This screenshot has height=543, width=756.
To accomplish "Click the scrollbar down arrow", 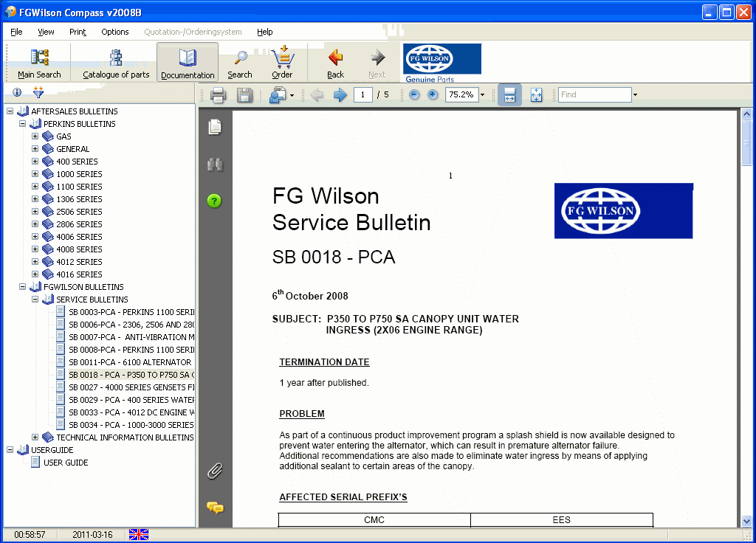I will click(x=746, y=521).
